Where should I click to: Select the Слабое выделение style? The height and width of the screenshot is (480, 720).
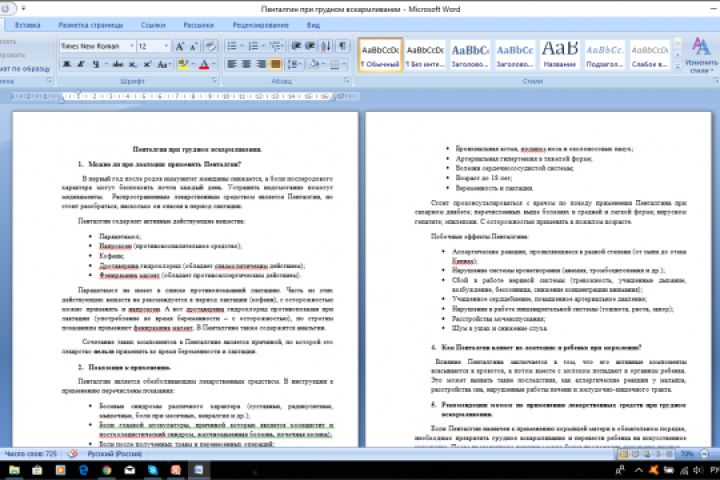pyautogui.click(x=650, y=55)
